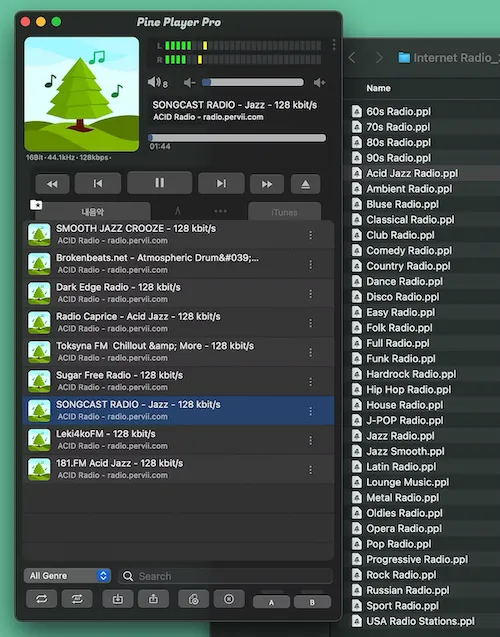
Task: Click the search magnifier icon
Action: [128, 576]
